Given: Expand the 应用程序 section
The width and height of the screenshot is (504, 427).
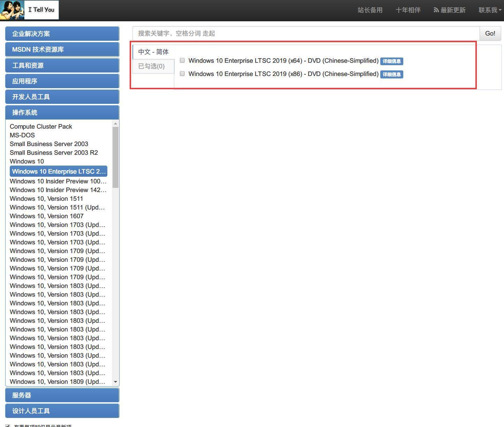Looking at the screenshot, I should coord(62,81).
